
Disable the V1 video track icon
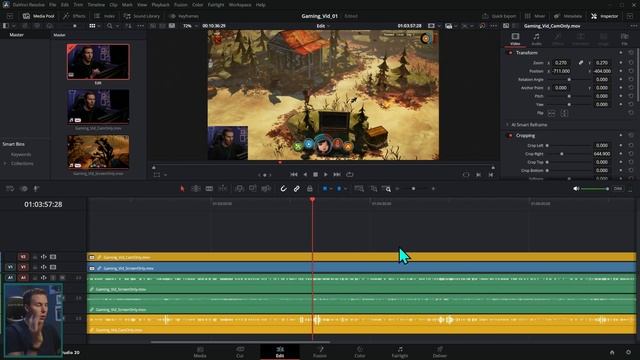point(53,267)
